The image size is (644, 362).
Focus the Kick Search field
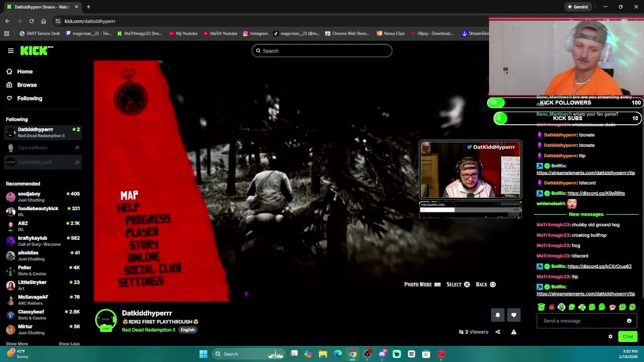322,51
